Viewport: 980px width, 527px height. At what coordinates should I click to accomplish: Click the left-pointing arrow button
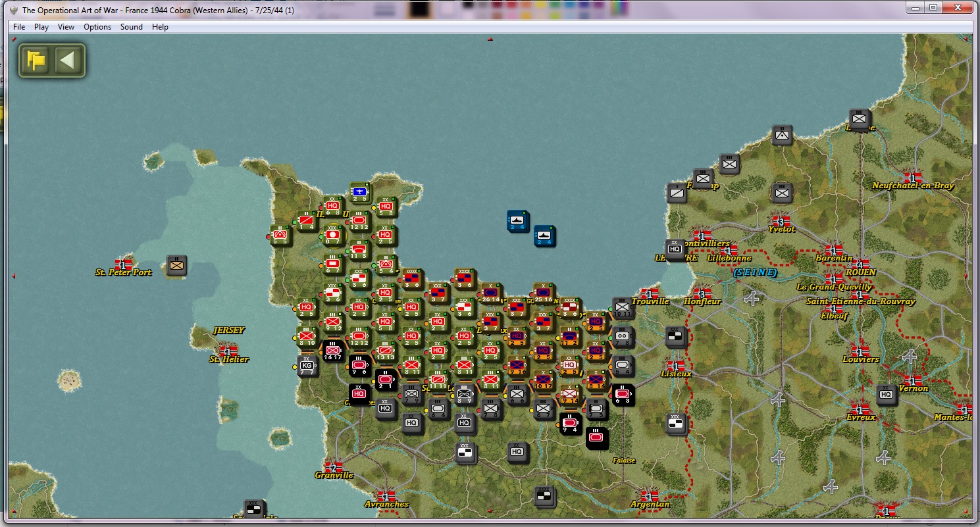pos(68,61)
